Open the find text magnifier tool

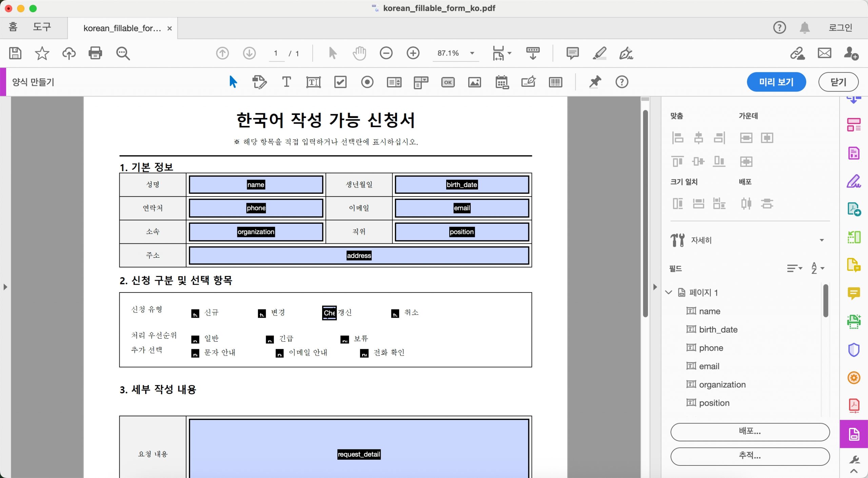coord(123,53)
